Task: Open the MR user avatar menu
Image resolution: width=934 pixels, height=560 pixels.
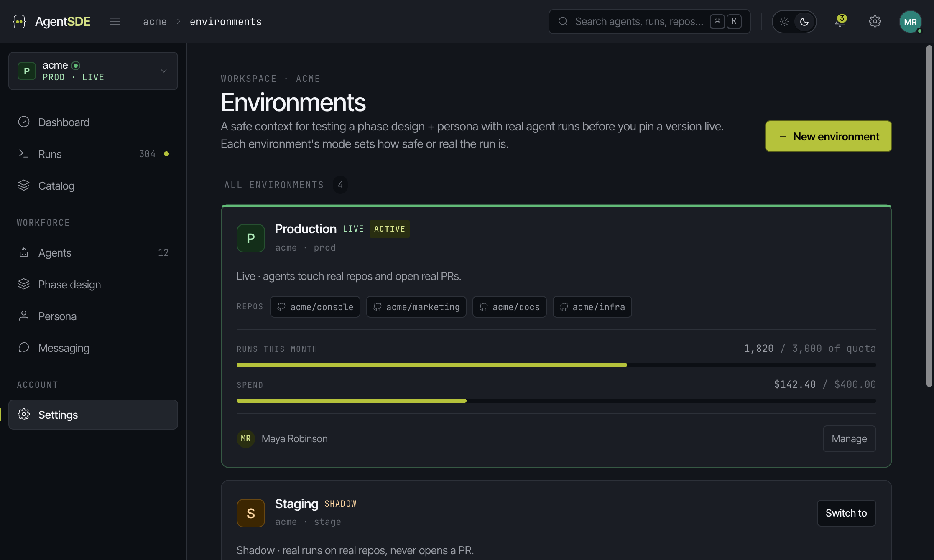Action: click(x=910, y=22)
